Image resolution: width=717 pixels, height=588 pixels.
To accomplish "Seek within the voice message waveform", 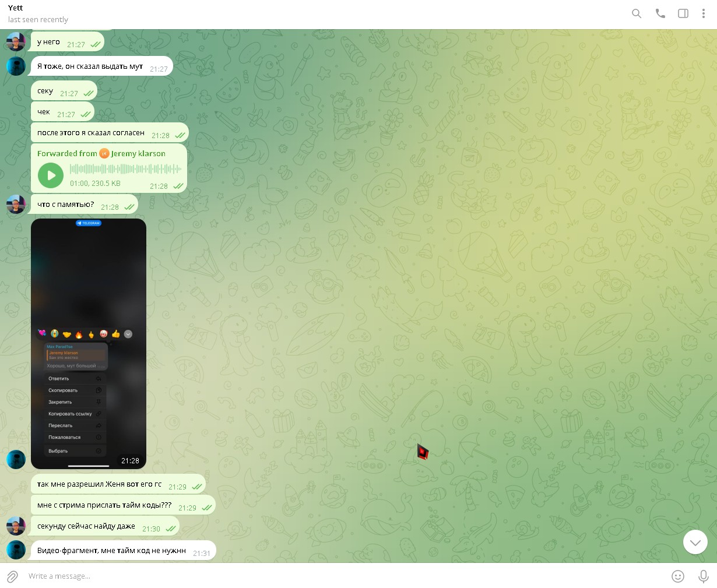I will tap(125, 170).
